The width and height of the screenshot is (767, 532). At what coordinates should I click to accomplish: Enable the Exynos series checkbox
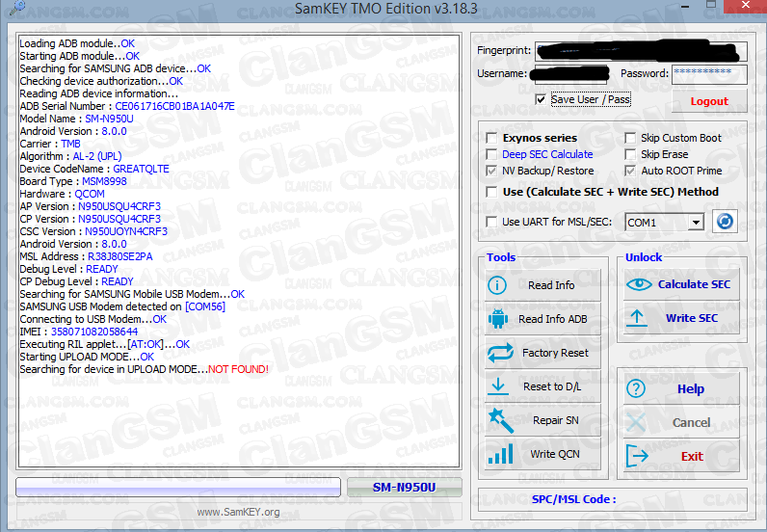[x=491, y=138]
